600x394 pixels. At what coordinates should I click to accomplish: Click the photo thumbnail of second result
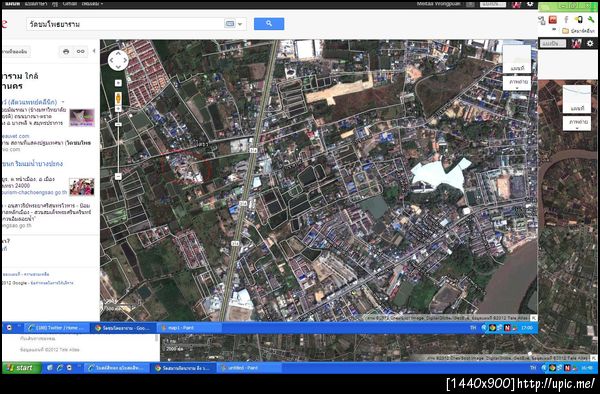82,187
